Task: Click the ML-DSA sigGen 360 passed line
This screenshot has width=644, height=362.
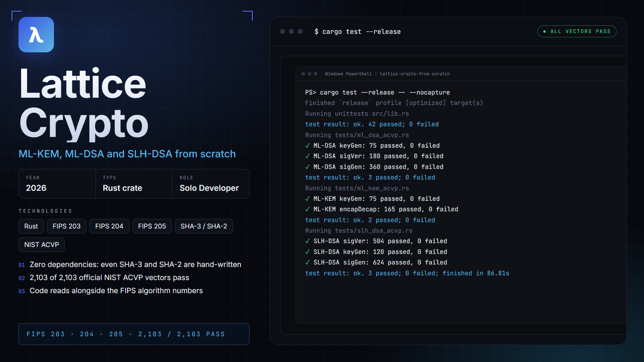Action: 374,167
